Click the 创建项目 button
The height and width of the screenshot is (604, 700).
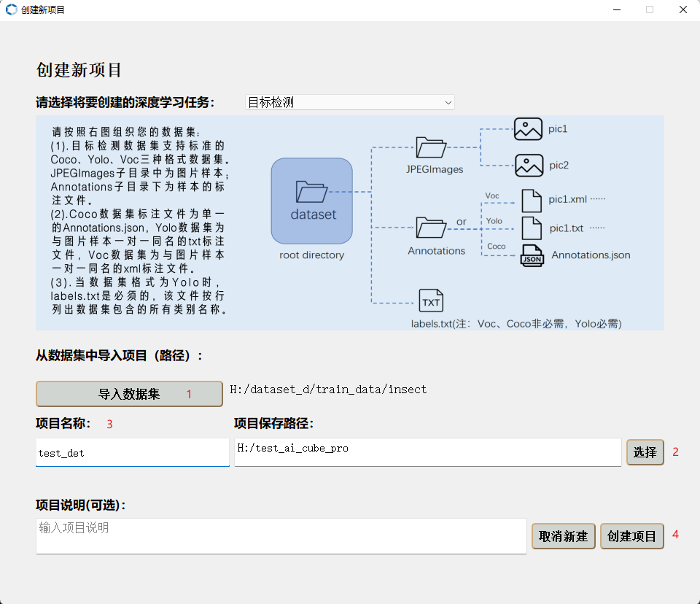[x=631, y=536]
